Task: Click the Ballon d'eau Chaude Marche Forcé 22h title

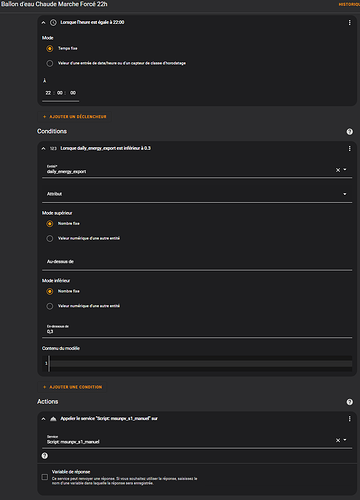Action: [54, 4]
